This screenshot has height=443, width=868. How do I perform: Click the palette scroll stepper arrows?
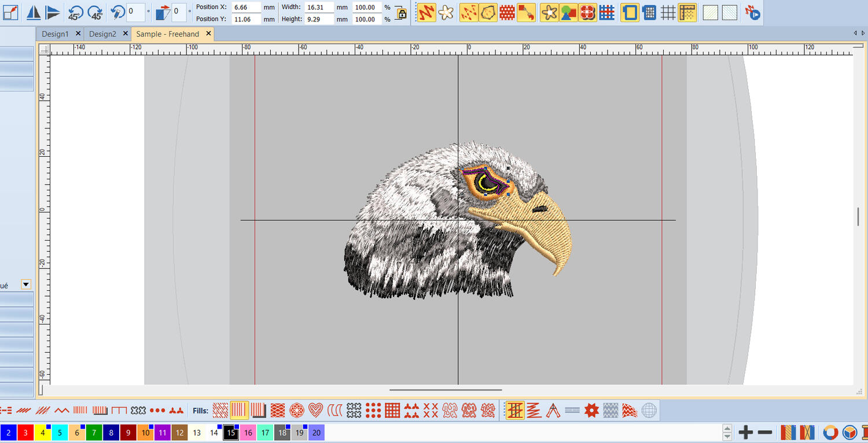point(728,432)
